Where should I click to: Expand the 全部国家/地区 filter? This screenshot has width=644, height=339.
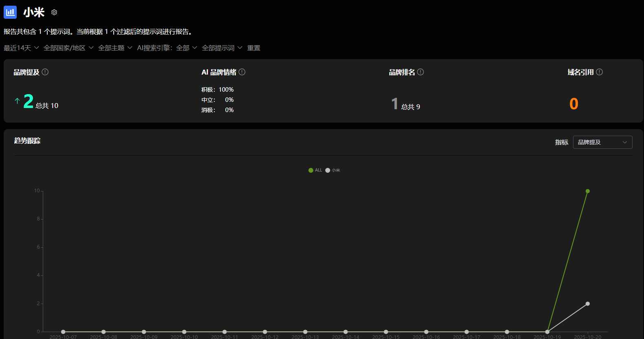pos(68,48)
